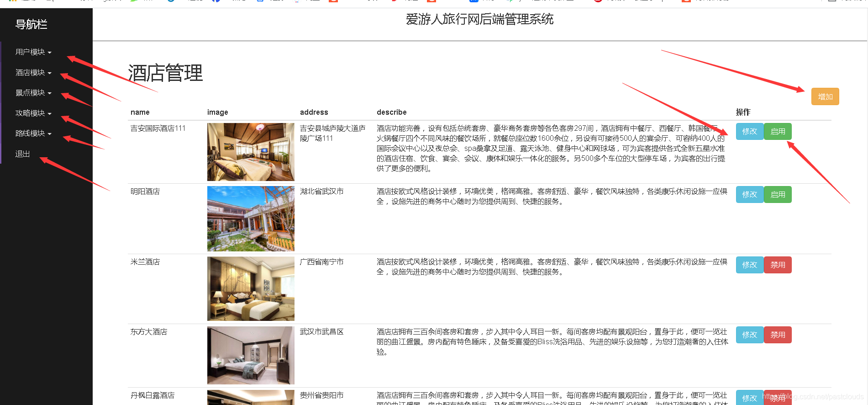Viewport: 868px width, 405px height.
Task: Click the address 湖北省武汉市
Action: [322, 192]
